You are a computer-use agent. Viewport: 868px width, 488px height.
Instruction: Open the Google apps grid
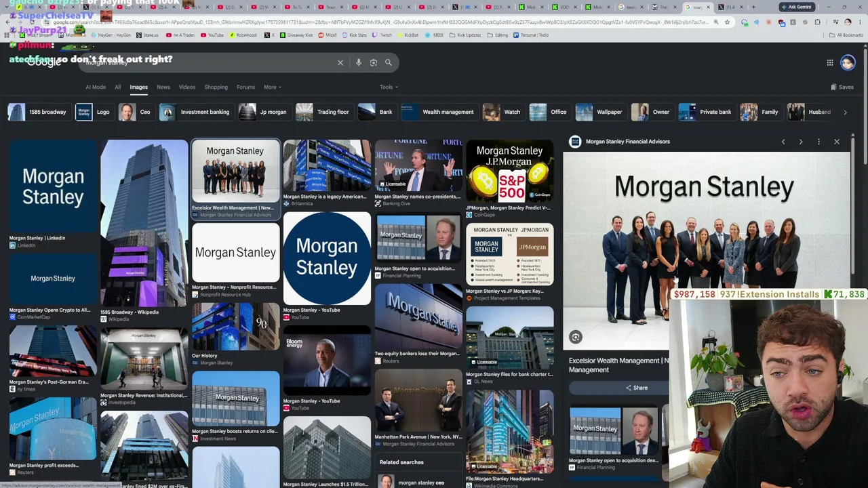[830, 62]
